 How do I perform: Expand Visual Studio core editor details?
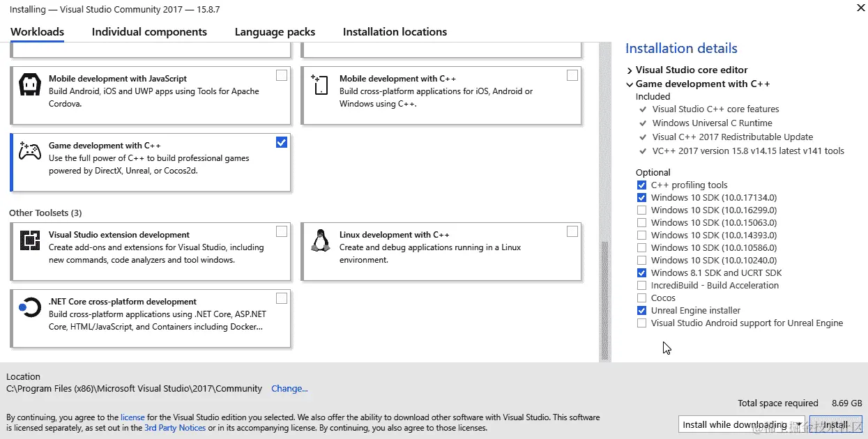[630, 70]
